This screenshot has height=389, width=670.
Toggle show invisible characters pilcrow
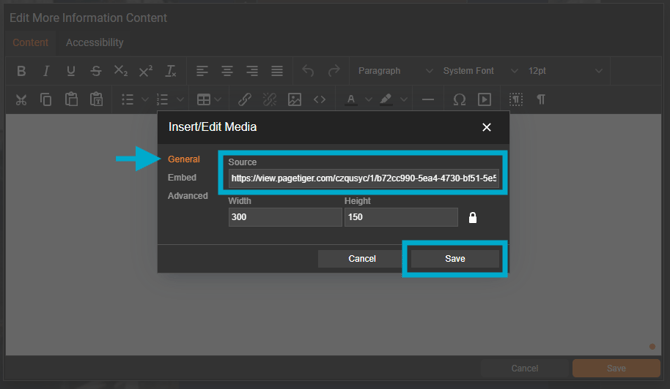pos(541,100)
